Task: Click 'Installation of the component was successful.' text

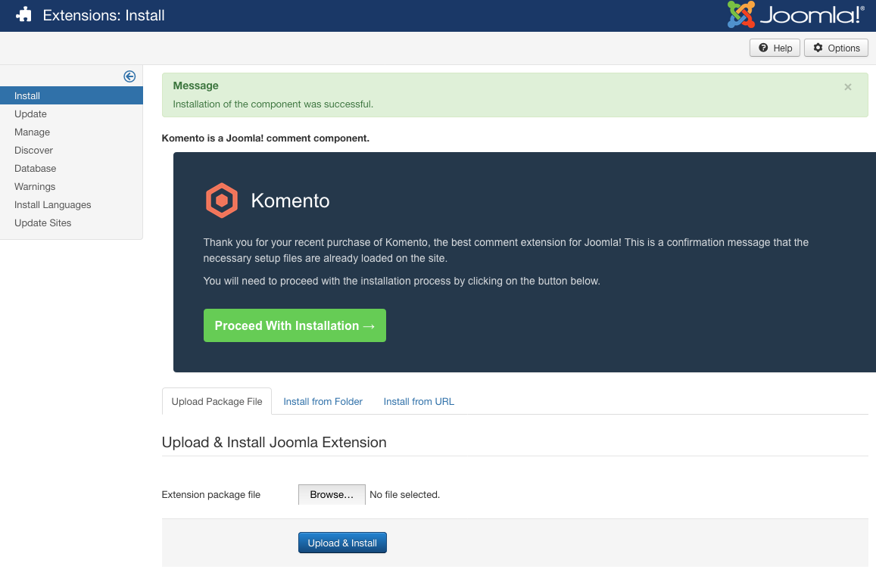Action: pyautogui.click(x=273, y=104)
